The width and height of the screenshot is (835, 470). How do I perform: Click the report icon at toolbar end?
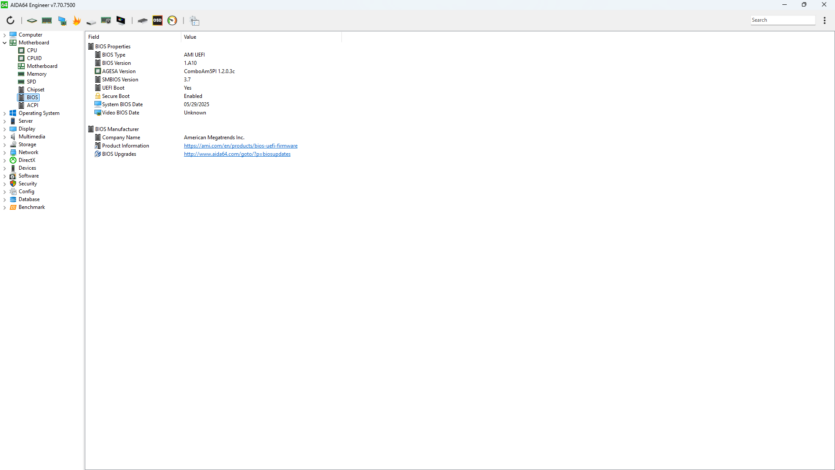pyautogui.click(x=194, y=20)
